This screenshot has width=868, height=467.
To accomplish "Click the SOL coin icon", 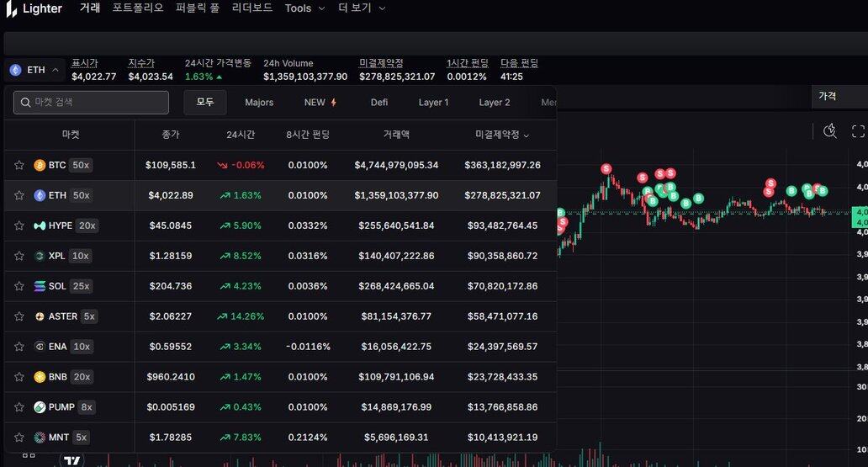I will pos(40,286).
